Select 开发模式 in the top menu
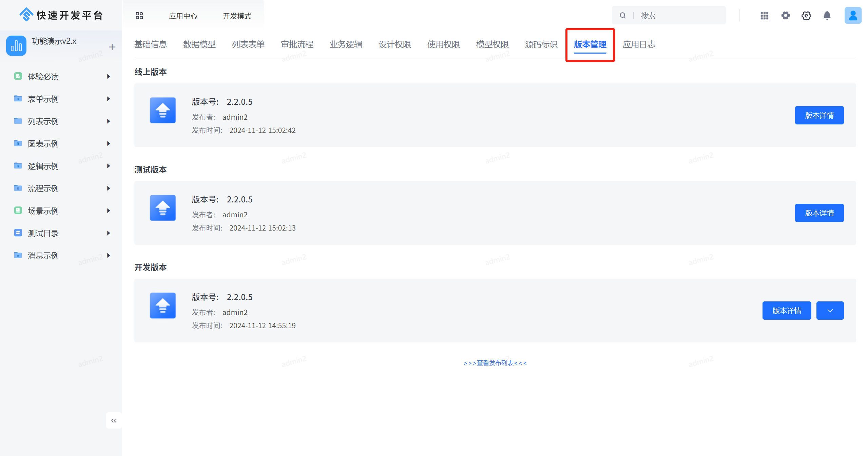Screen dimensions: 868x456 click(237, 16)
